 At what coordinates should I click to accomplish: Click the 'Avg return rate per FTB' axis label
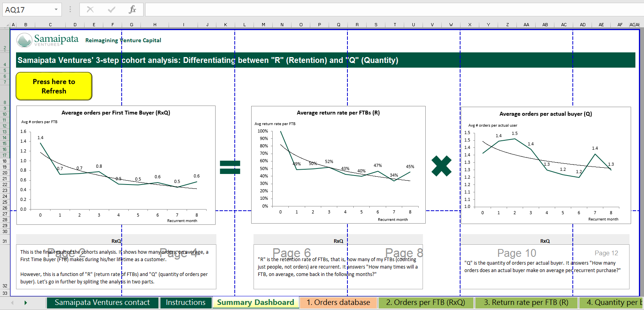[x=275, y=124]
